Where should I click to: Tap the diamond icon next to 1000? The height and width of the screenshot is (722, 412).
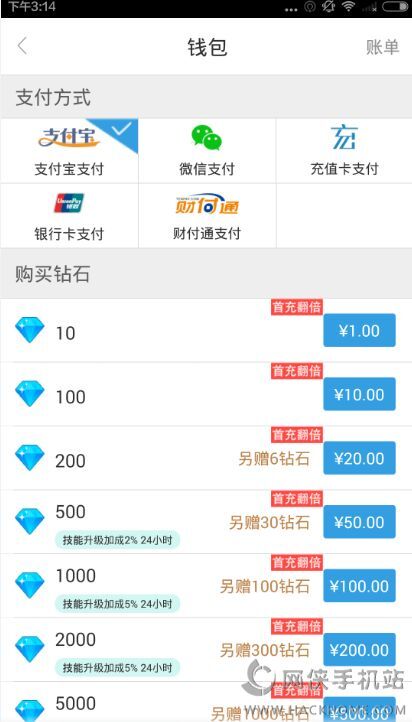(x=30, y=585)
